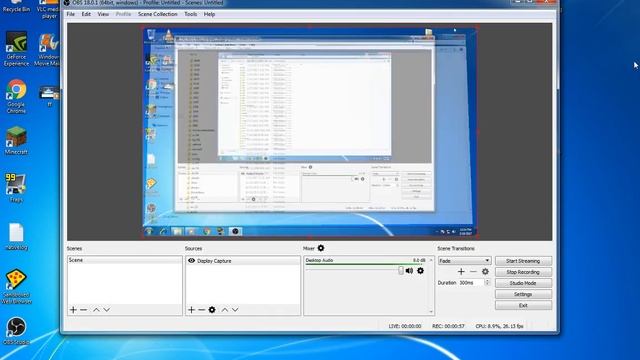The width and height of the screenshot is (640, 360).
Task: Select the GeForce Experience desktop icon
Action: coord(16,48)
